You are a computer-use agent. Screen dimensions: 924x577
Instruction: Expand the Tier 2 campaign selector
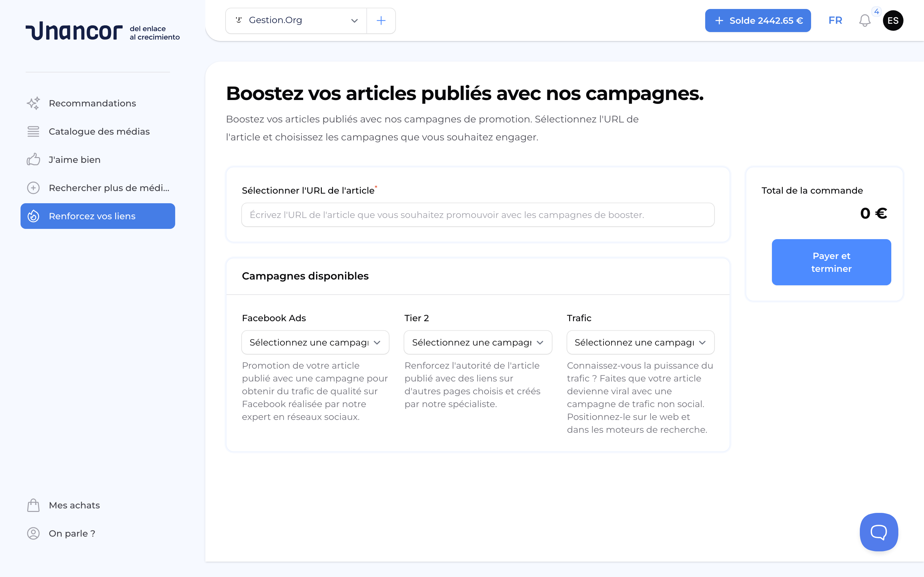477,342
